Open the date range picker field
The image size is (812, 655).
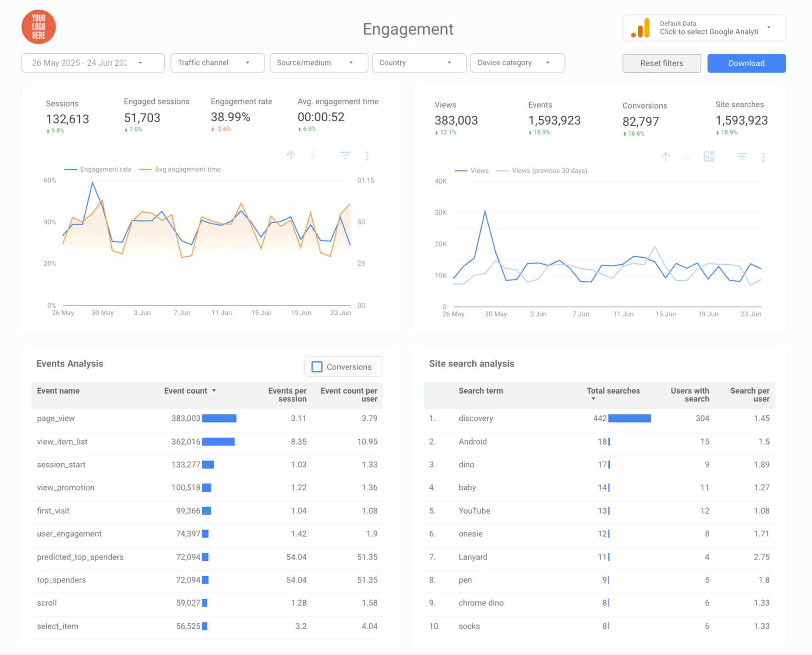click(x=93, y=63)
